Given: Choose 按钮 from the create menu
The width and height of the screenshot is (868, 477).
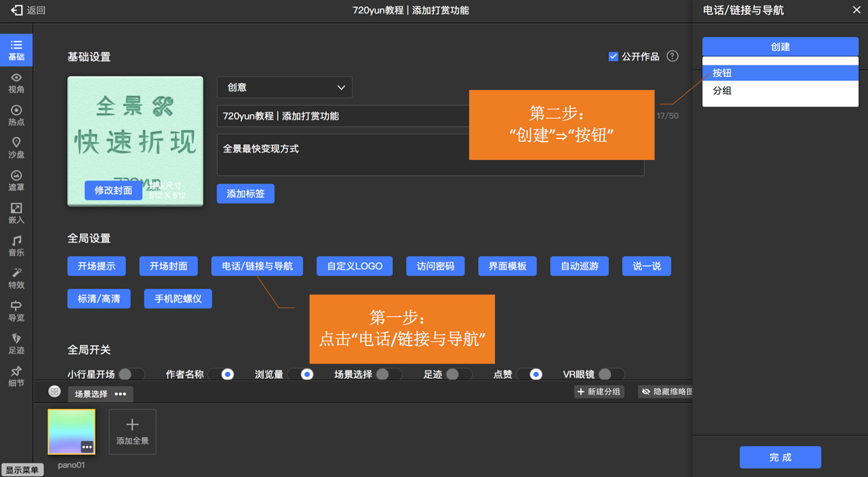Looking at the screenshot, I should point(780,73).
